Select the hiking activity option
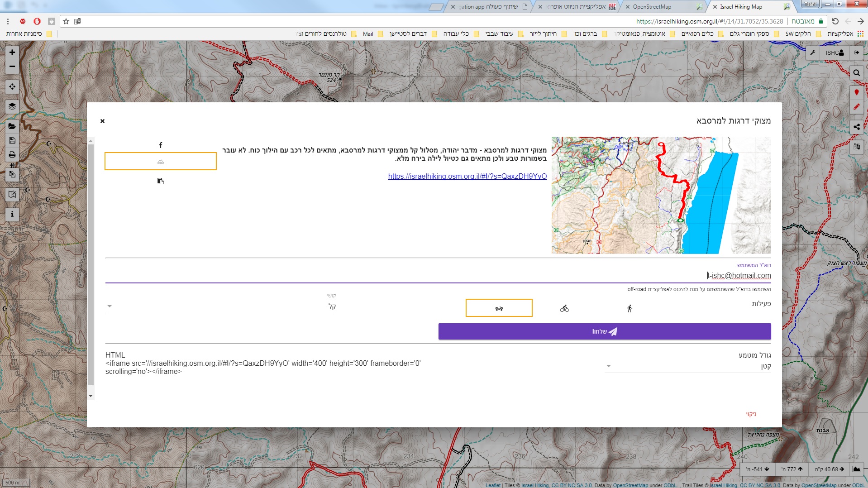Viewport: 868px width, 488px height. pyautogui.click(x=629, y=309)
